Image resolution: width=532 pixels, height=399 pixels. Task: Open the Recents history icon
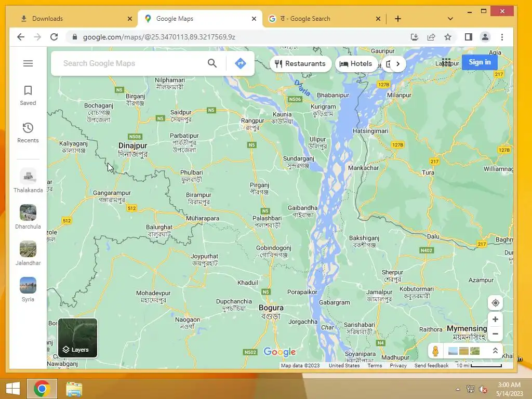click(x=28, y=128)
